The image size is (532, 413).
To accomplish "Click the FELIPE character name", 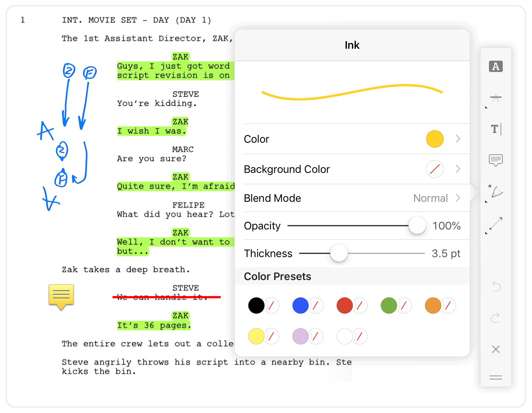I will tap(188, 205).
